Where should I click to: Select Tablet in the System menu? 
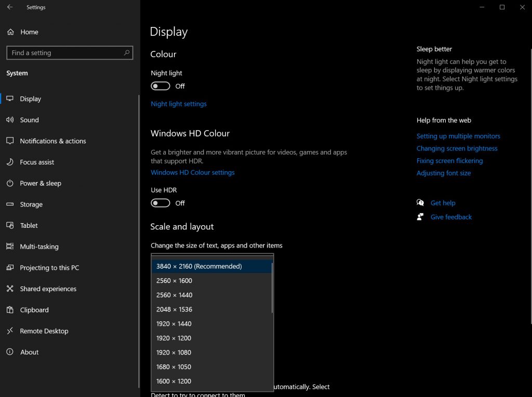point(29,225)
